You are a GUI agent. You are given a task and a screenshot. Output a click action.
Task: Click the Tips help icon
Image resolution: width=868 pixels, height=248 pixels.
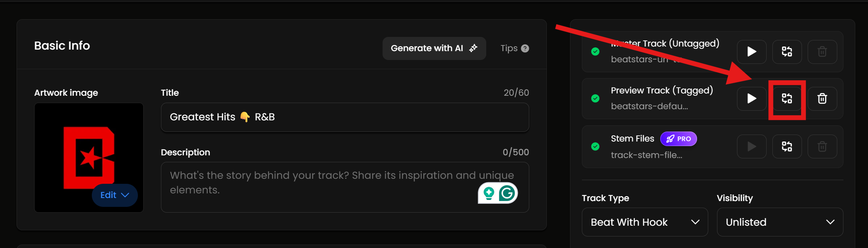coord(525,48)
